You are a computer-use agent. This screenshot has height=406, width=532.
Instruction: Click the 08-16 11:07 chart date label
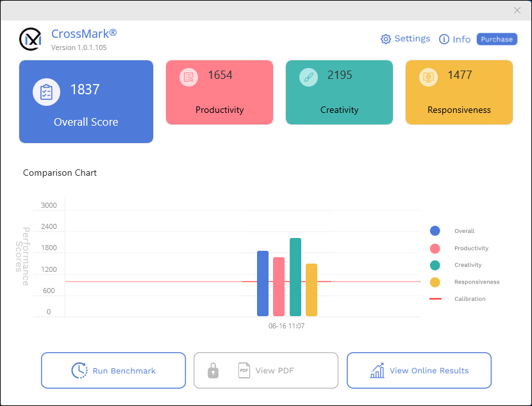click(287, 326)
